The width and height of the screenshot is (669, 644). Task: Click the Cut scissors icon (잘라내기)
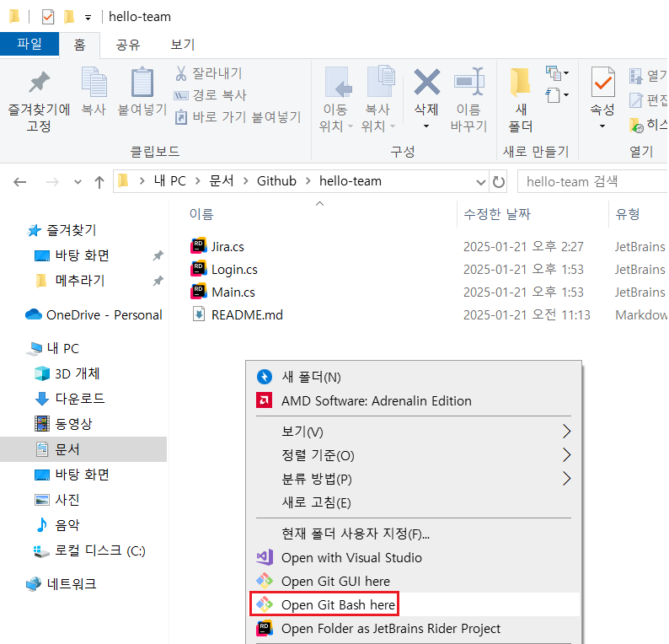(x=181, y=73)
